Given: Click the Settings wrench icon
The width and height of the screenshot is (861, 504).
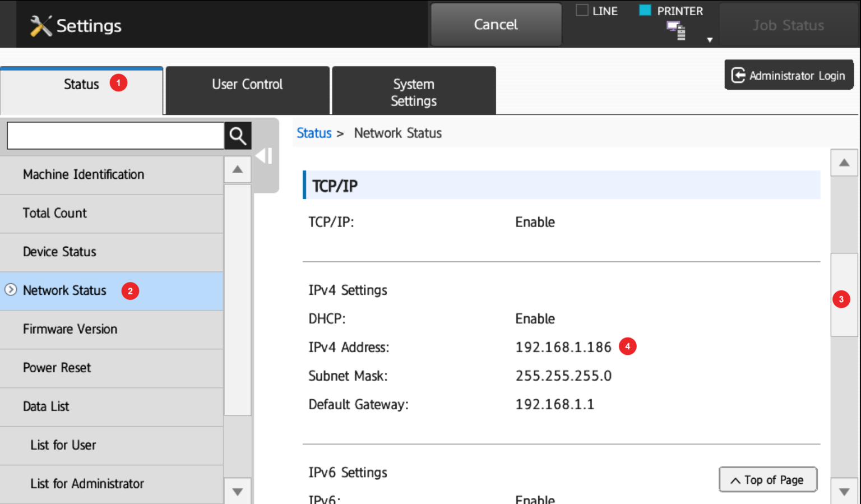Looking at the screenshot, I should (41, 24).
